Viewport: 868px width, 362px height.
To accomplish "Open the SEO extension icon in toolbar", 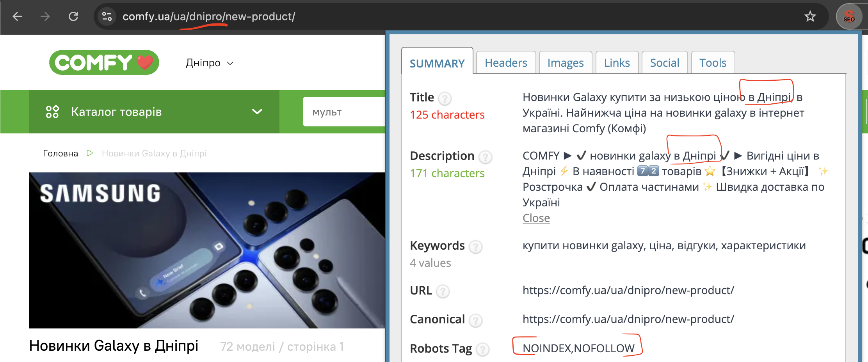I will [849, 16].
